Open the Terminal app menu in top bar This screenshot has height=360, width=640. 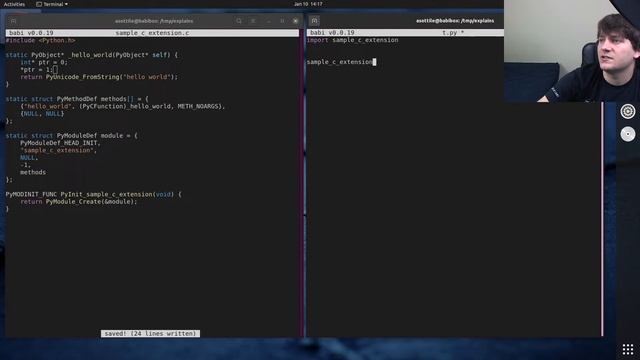click(x=52, y=4)
